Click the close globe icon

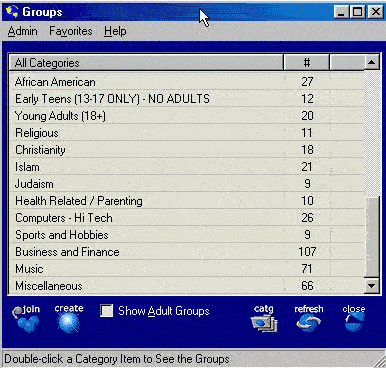click(354, 319)
